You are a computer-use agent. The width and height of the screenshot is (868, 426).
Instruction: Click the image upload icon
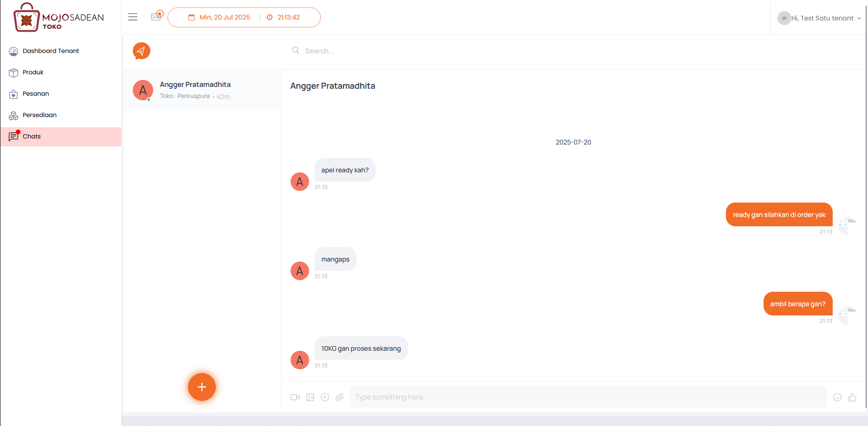click(x=310, y=397)
